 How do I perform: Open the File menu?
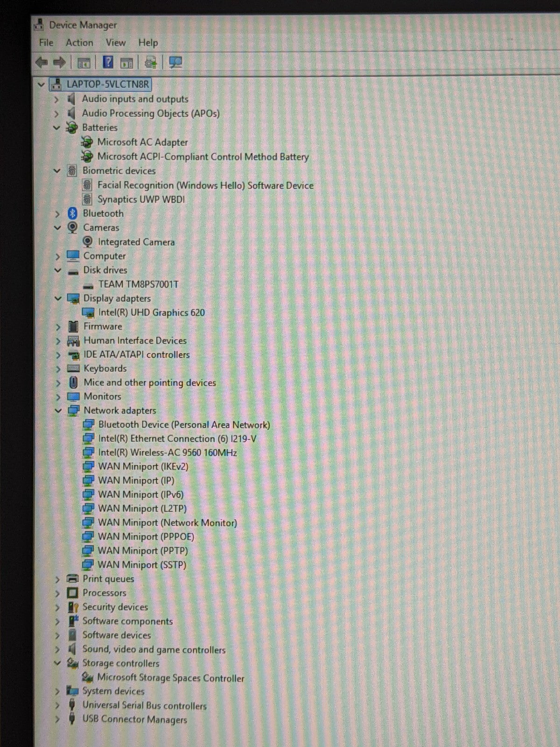46,42
